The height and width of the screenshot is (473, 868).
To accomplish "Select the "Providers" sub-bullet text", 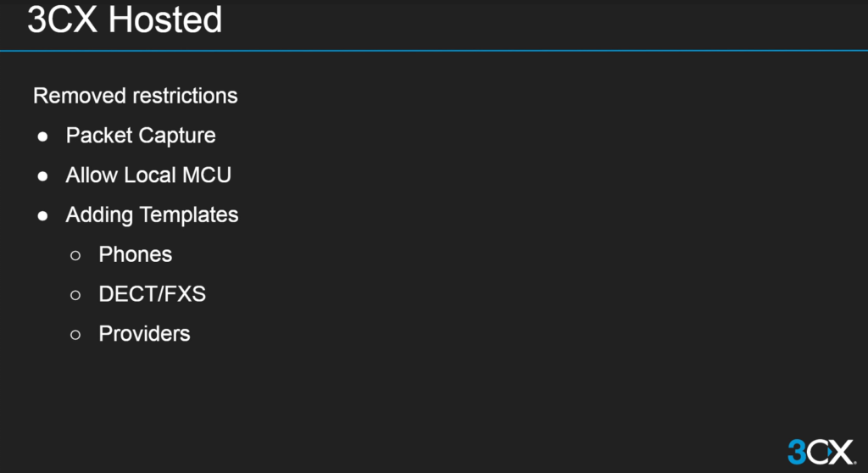I will click(145, 334).
